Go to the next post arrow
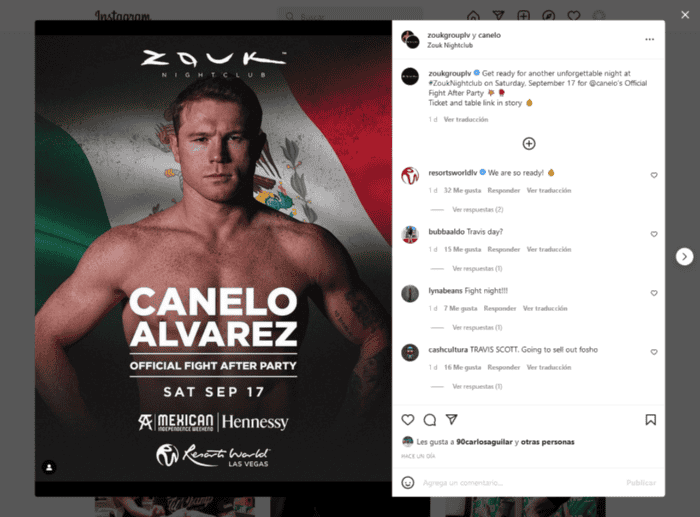Viewport: 700px width, 517px height. tap(684, 257)
